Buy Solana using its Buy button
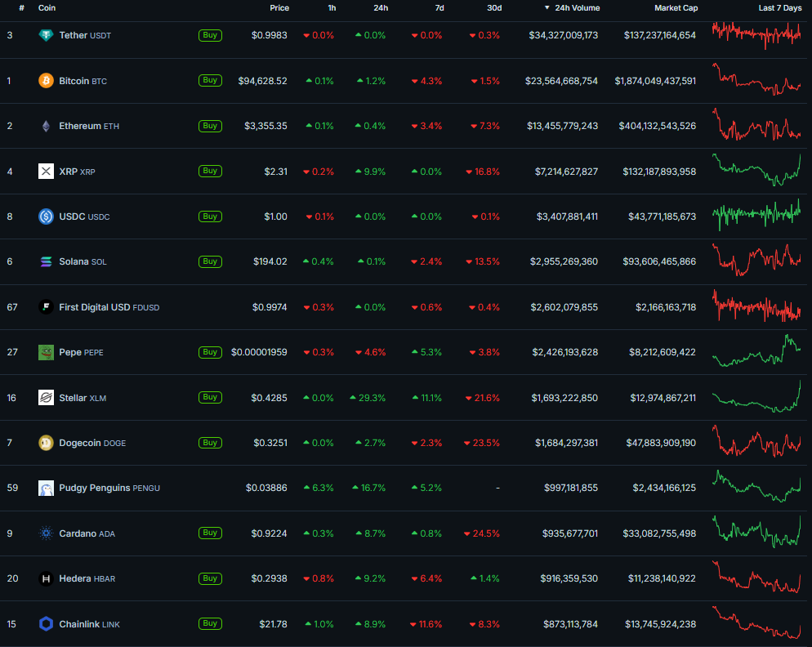Image resolution: width=812 pixels, height=647 pixels. [210, 261]
